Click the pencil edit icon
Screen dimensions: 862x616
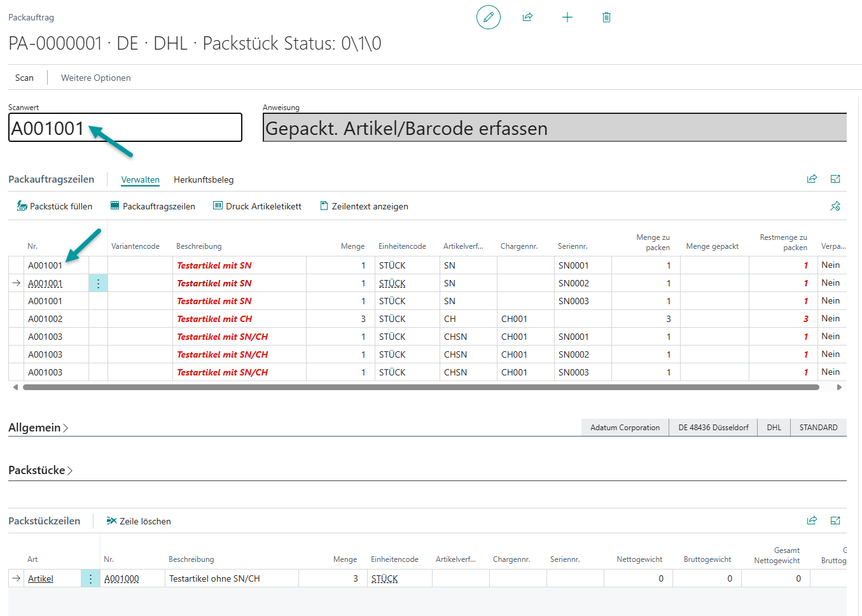[x=488, y=17]
